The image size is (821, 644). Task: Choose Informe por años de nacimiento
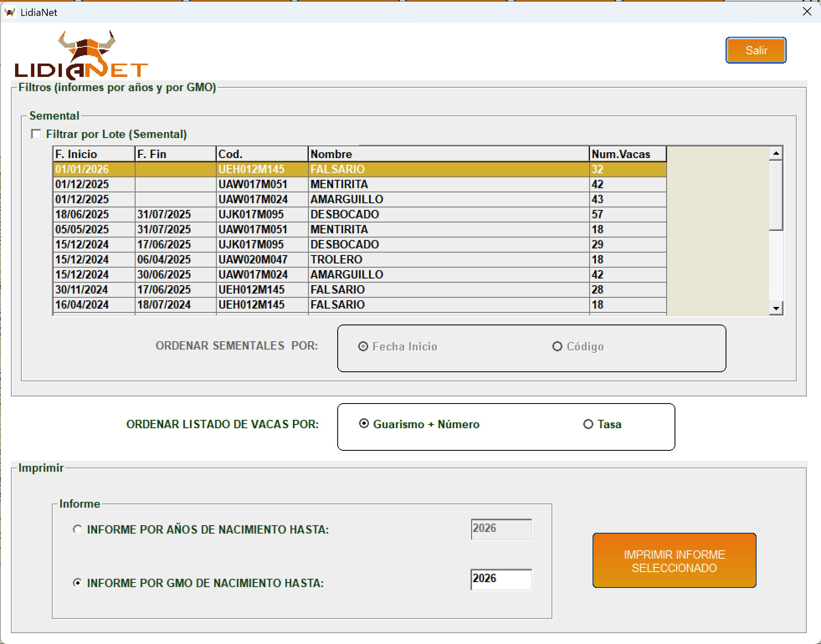click(x=77, y=529)
